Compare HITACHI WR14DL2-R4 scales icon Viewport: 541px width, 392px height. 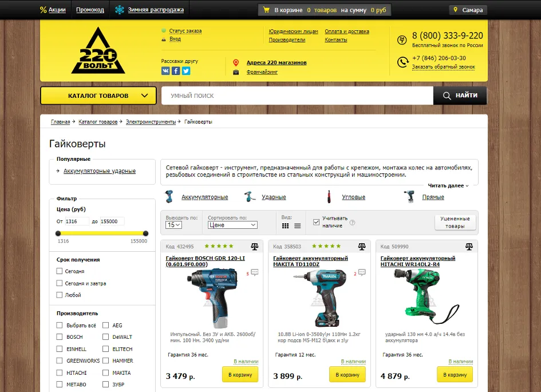(x=469, y=246)
